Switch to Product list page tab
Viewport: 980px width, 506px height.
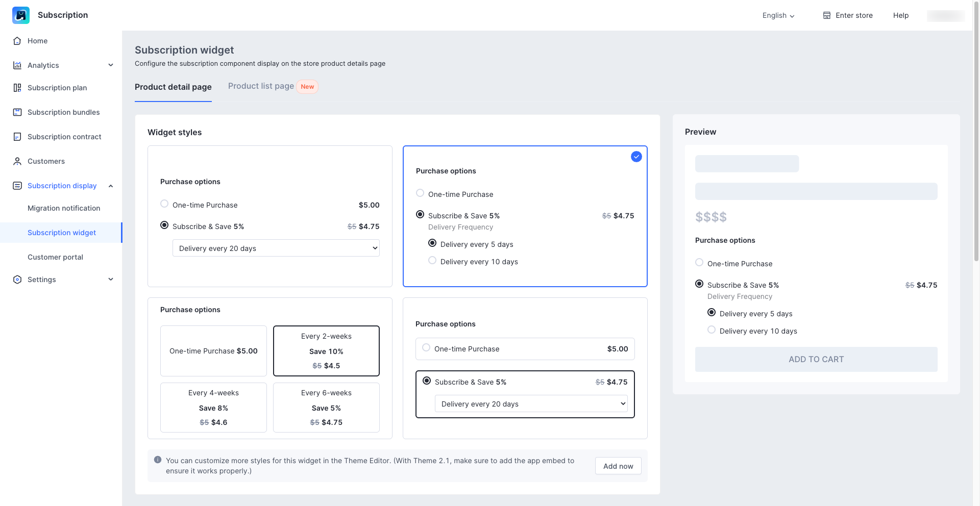(x=261, y=86)
